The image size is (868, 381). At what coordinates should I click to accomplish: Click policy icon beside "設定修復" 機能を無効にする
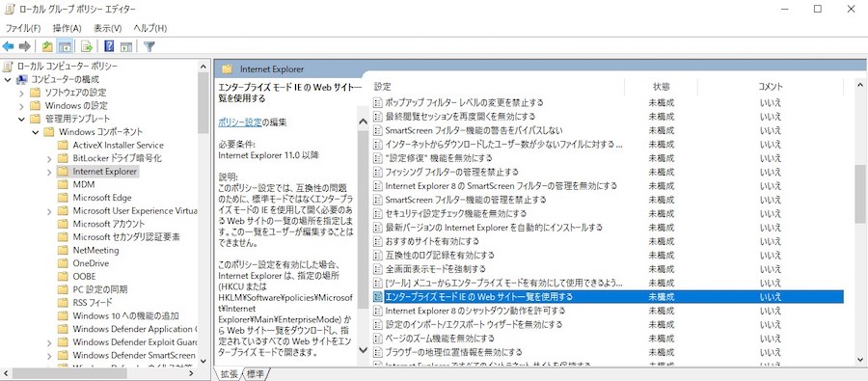coord(378,158)
